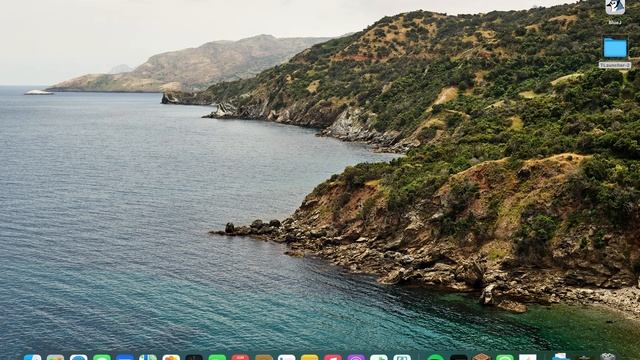Click the "BlueJ" name label under bird icon
Image resolution: width=640 pixels, height=360 pixels.
click(615, 22)
